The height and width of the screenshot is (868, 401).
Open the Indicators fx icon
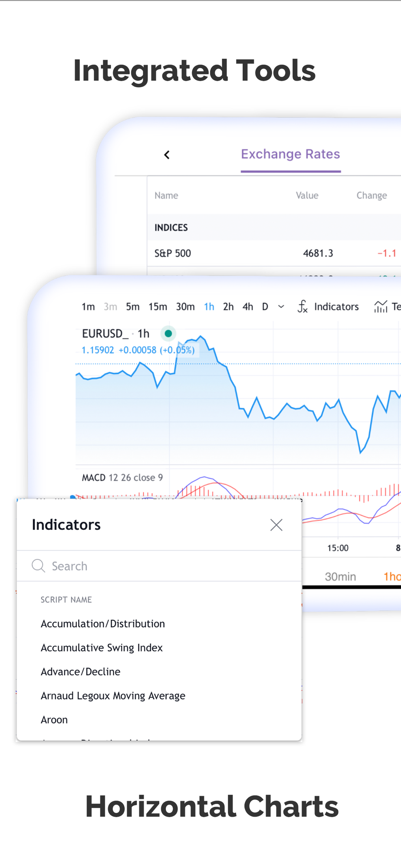tap(302, 307)
